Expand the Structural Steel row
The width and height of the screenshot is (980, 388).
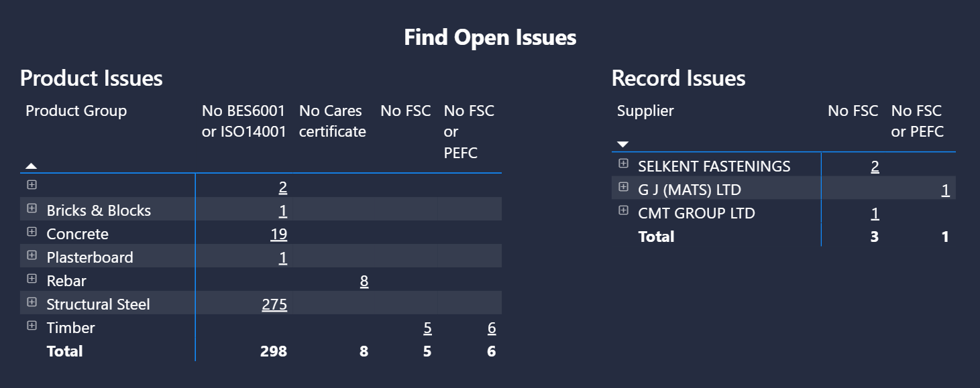(32, 302)
